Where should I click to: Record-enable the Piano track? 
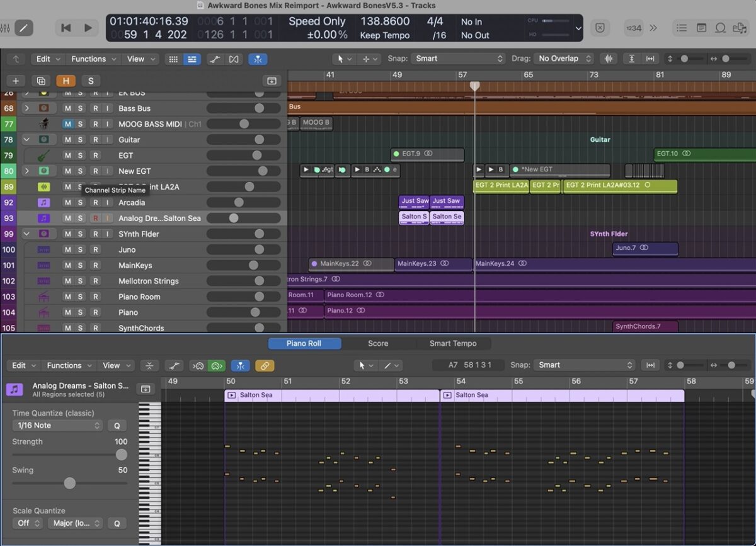[95, 312]
